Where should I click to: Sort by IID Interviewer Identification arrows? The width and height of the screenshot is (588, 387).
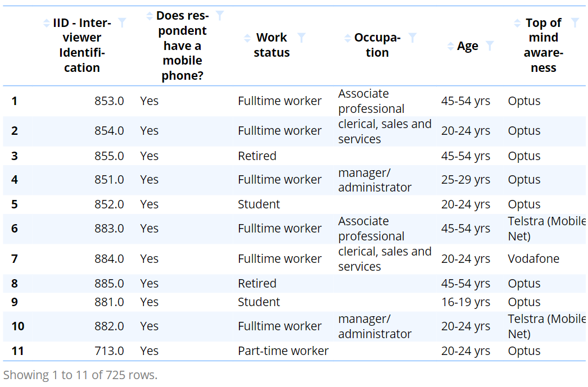click(47, 23)
